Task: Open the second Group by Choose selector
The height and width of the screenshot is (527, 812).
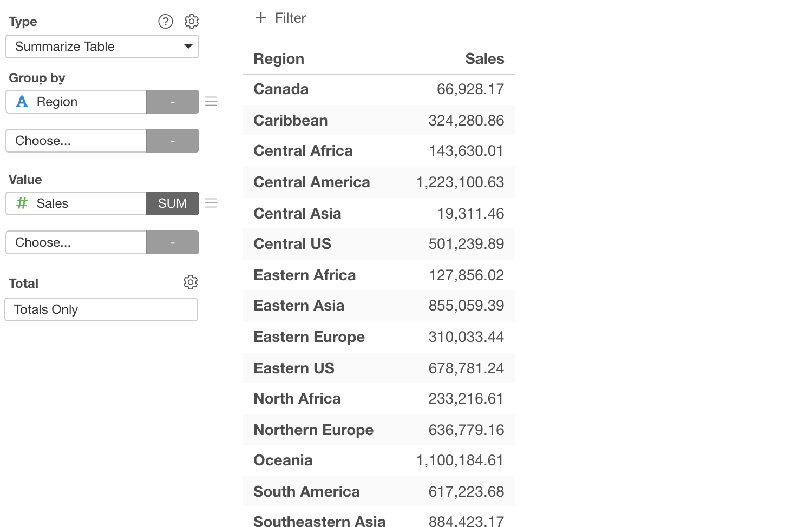Action: pyautogui.click(x=76, y=141)
